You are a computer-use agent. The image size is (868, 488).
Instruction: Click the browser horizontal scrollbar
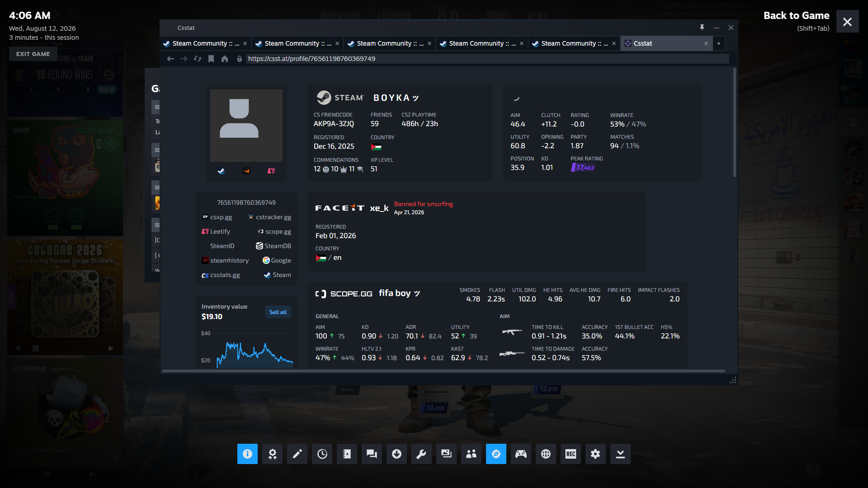(x=443, y=371)
